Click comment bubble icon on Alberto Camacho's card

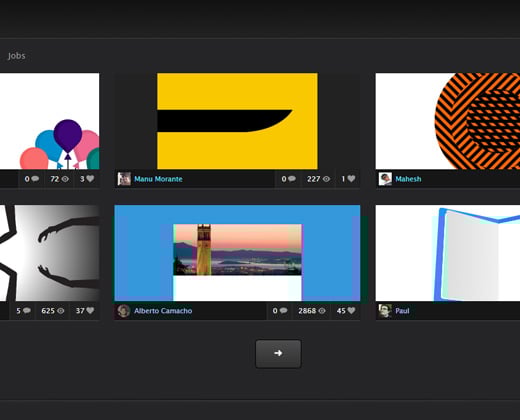[284, 311]
